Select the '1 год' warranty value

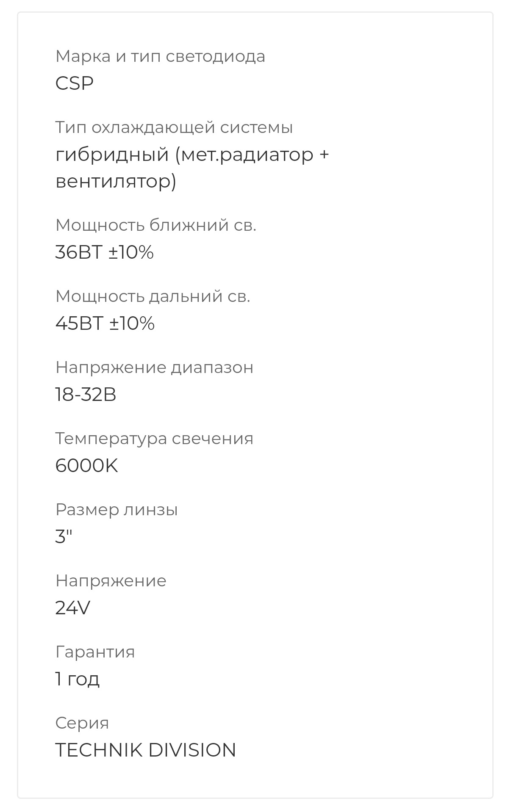click(x=78, y=679)
